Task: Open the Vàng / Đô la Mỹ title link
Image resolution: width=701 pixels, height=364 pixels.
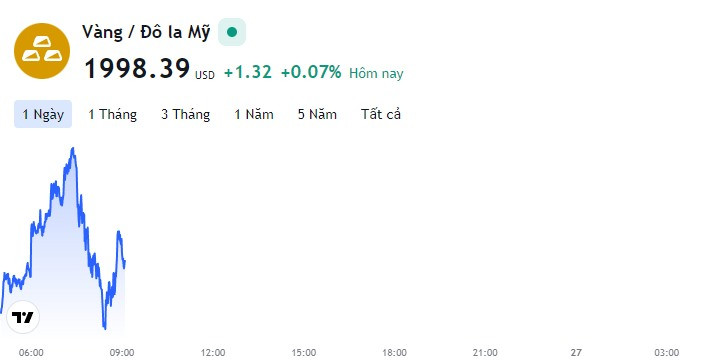Action: [x=146, y=32]
